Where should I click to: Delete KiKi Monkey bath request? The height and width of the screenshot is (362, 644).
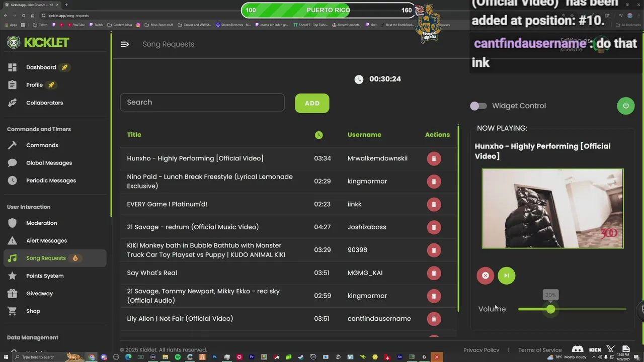point(434,250)
